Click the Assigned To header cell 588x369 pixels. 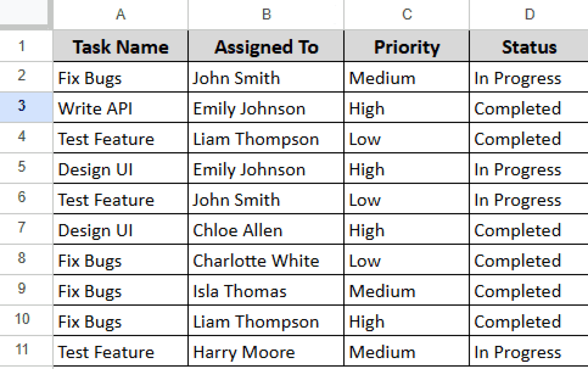pyautogui.click(x=266, y=47)
